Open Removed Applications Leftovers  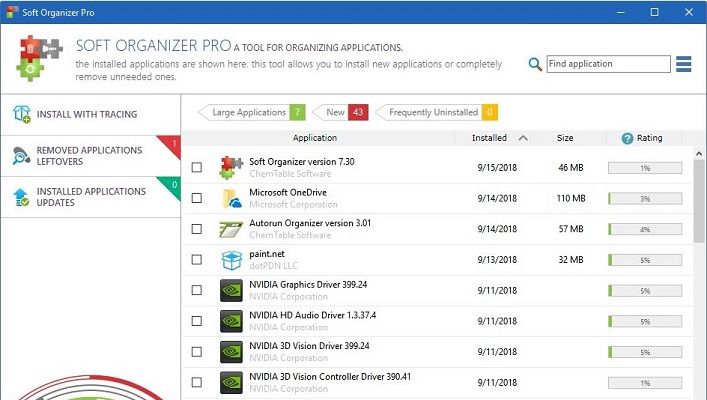pyautogui.click(x=88, y=155)
